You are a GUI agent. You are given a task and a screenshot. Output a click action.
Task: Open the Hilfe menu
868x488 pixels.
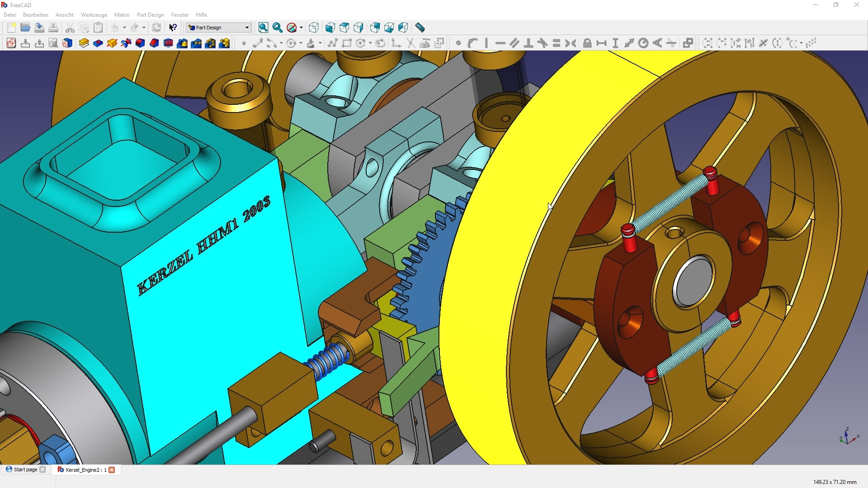pos(201,15)
